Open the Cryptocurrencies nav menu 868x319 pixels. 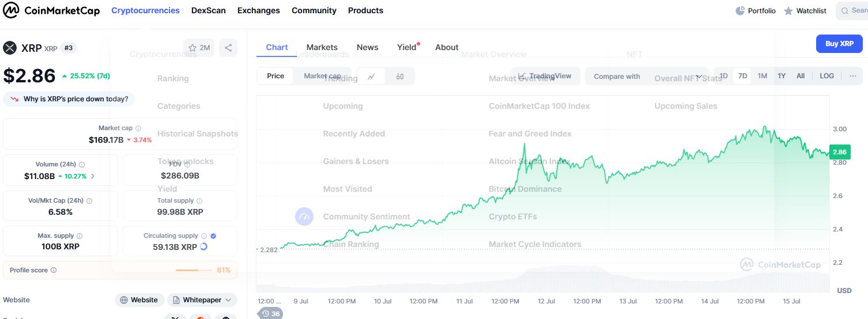pyautogui.click(x=145, y=10)
